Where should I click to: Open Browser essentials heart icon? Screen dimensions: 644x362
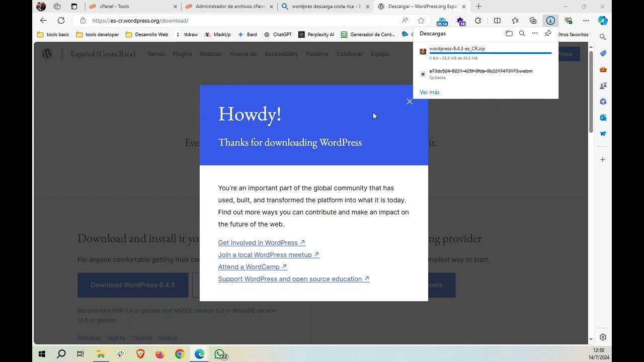click(569, 21)
